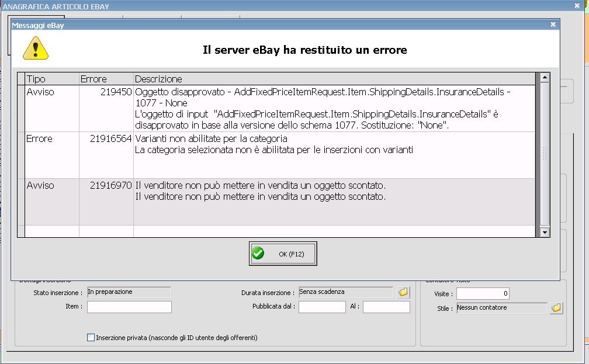The width and height of the screenshot is (589, 364).
Task: Select error code 21916564 cell
Action: pos(106,155)
